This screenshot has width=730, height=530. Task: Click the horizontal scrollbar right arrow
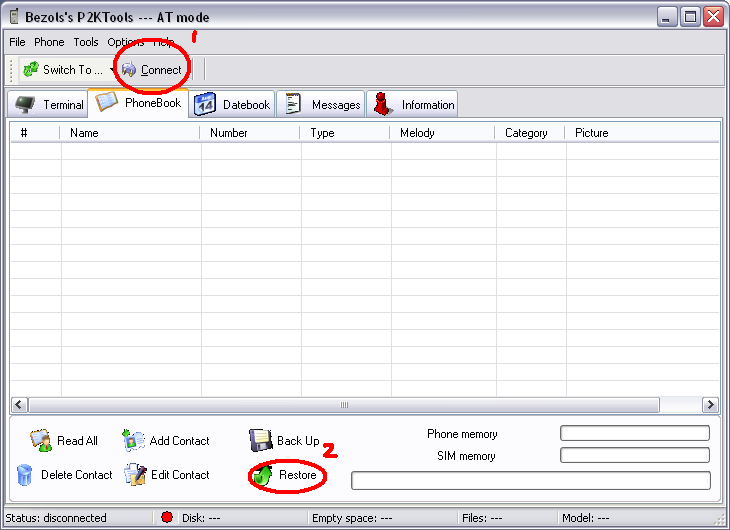point(710,405)
